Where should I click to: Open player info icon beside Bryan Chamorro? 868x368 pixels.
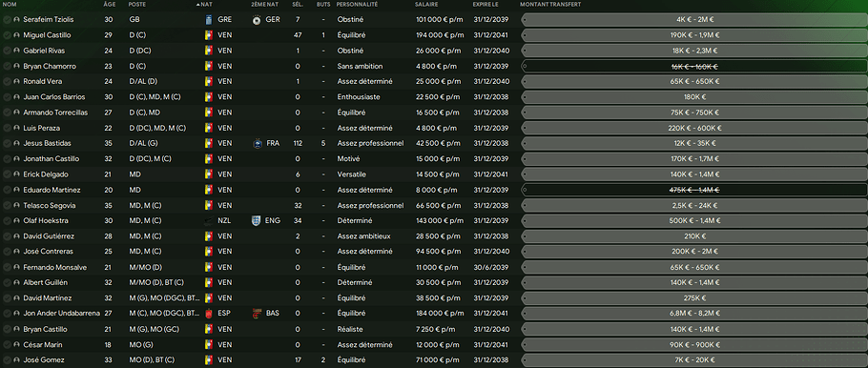[16, 66]
